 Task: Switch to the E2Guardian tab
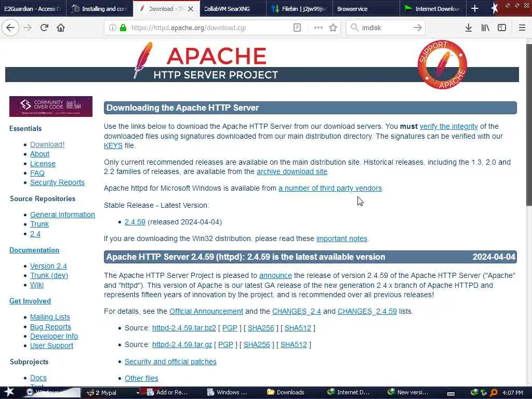33,8
